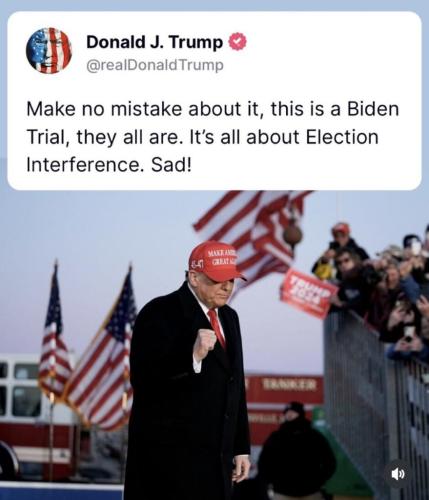
Task: Click the Donald J. Trump display name
Action: point(155,42)
